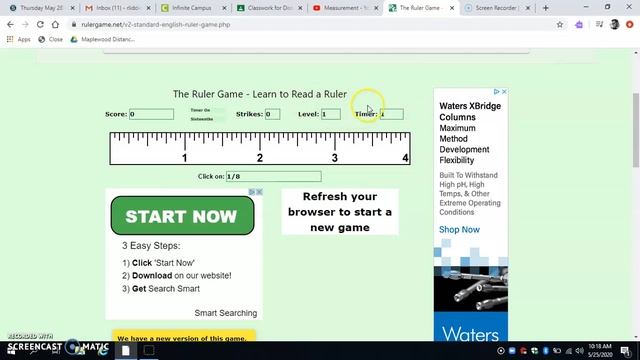The image size is (640, 360).
Task: Go back to the previous page
Action: coord(10,24)
